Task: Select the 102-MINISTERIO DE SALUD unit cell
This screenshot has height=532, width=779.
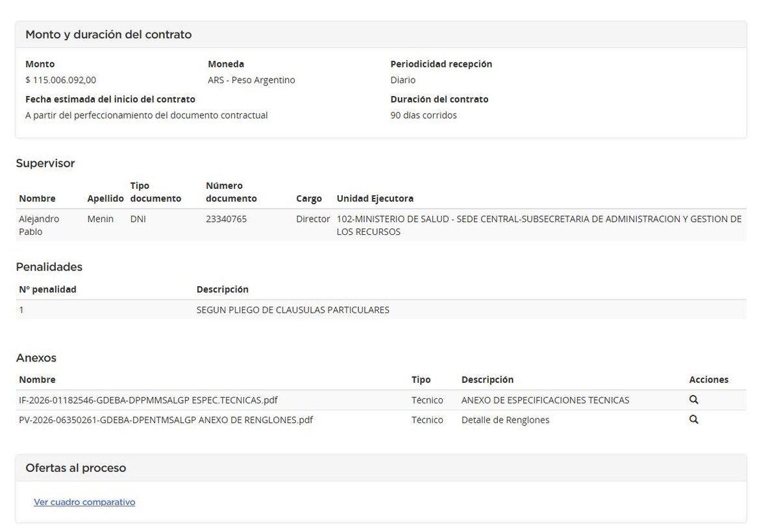Action: [539, 225]
